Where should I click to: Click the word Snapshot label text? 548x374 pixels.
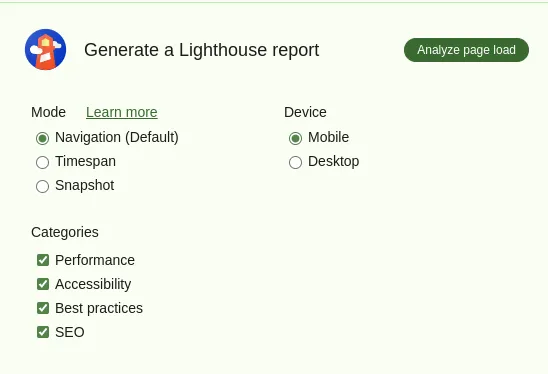[85, 186]
